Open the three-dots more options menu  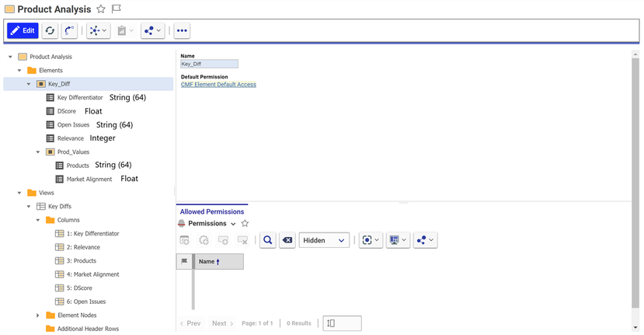tap(182, 30)
